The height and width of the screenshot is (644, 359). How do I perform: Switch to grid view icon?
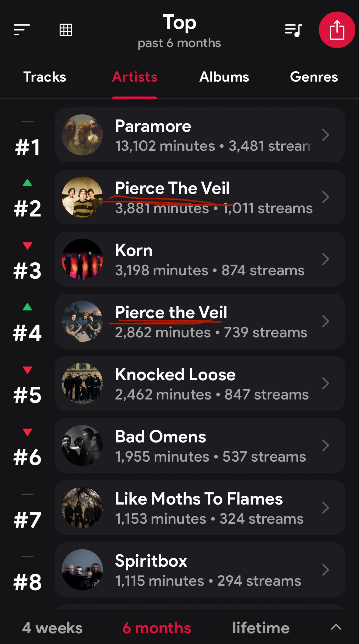[65, 30]
